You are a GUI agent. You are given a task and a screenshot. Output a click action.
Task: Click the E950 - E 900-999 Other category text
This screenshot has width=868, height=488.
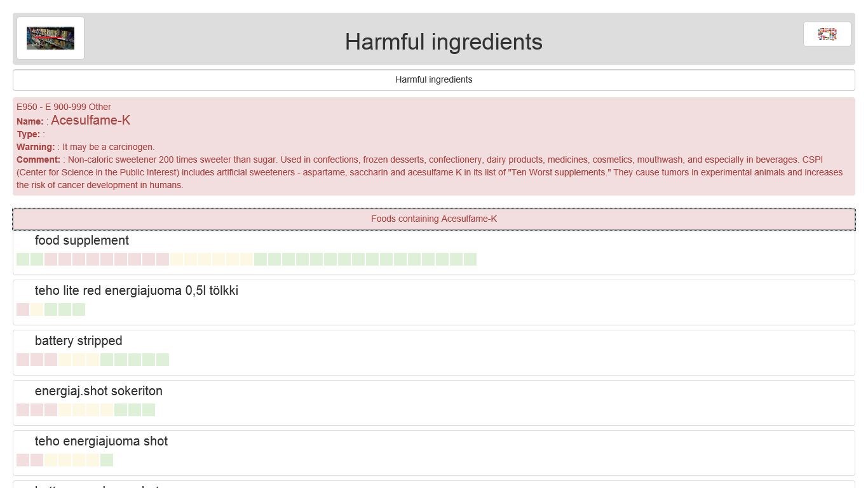point(64,107)
